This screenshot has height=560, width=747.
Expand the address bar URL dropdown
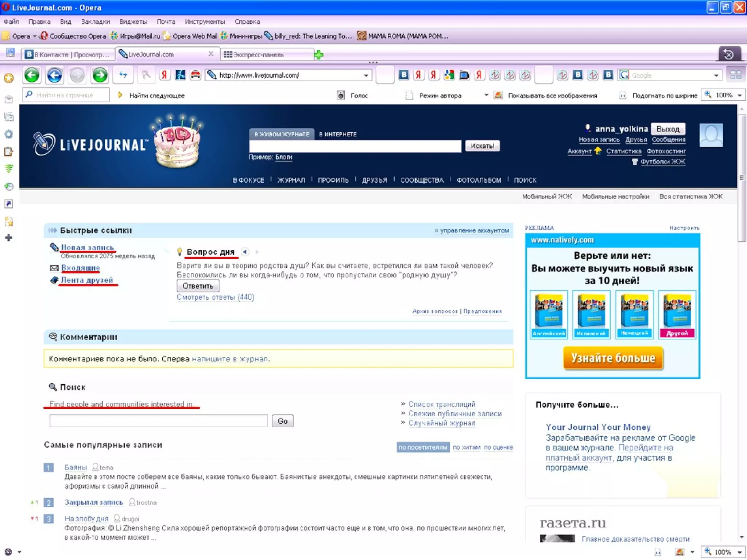coord(366,75)
